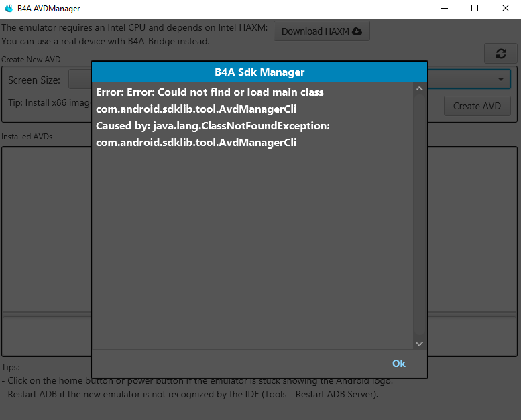This screenshot has height=420, width=521.
Task: Click the 'Caused by: java.lang.ClassNotFoundException' line
Action: pyautogui.click(x=213, y=126)
